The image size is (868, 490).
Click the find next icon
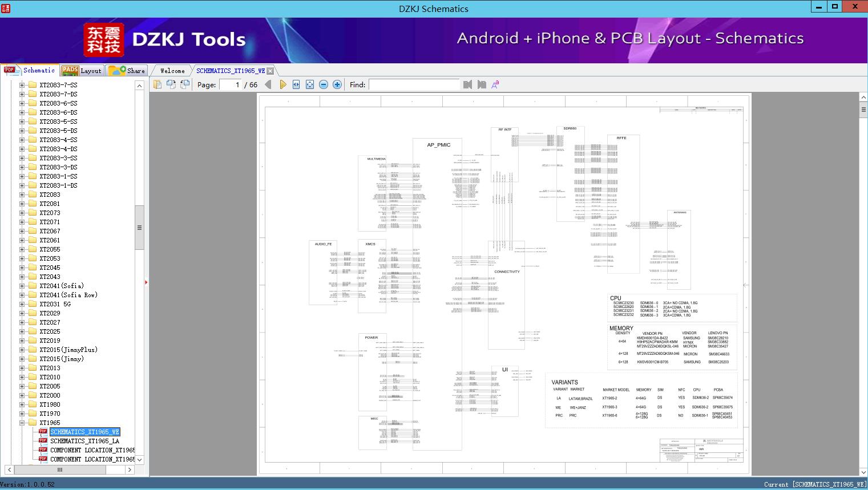482,84
